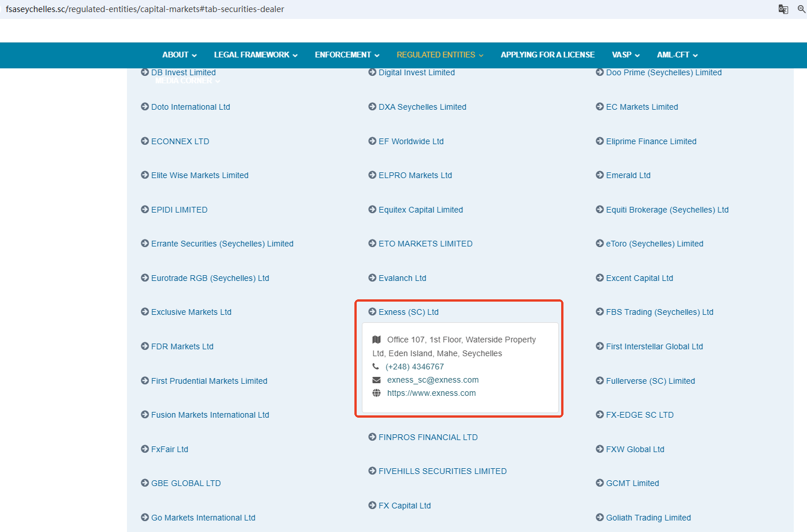
Task: Select ETO MARKETS LIMITED
Action: pyautogui.click(x=426, y=244)
